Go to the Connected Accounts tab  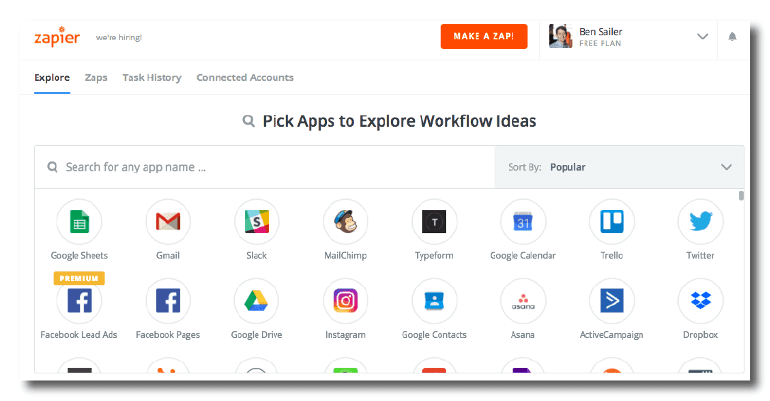(245, 78)
